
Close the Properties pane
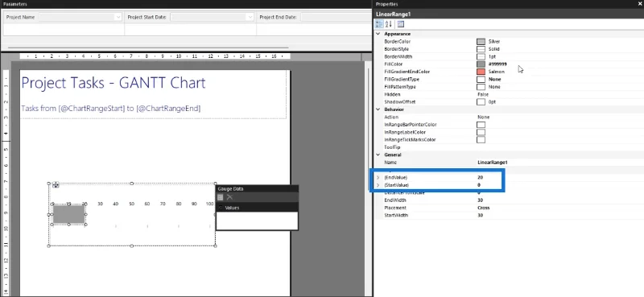click(640, 4)
